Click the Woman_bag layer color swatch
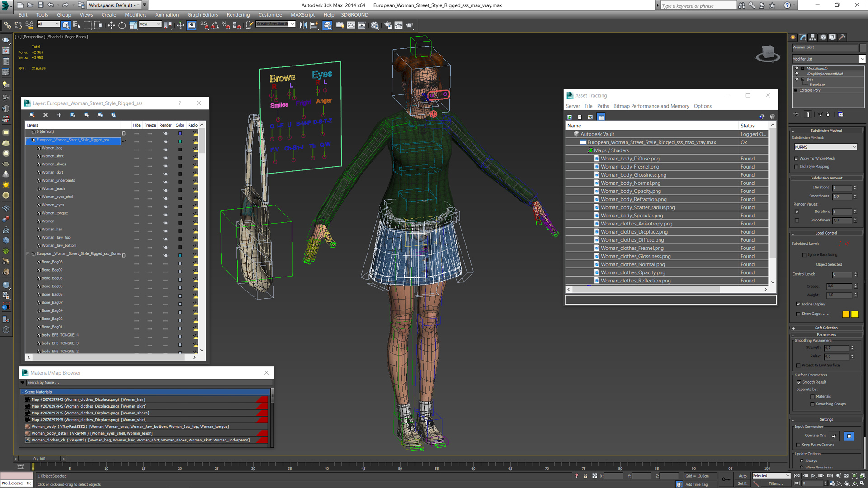Image resolution: width=868 pixels, height=488 pixels. tap(180, 150)
